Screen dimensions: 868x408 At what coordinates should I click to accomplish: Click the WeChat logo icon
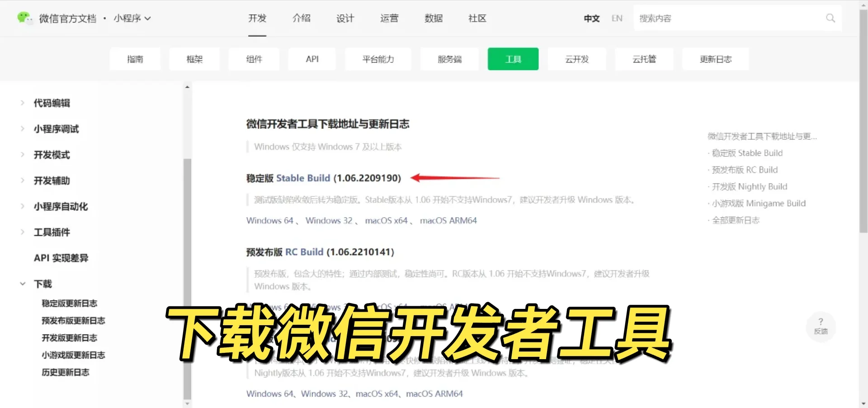pyautogui.click(x=24, y=18)
